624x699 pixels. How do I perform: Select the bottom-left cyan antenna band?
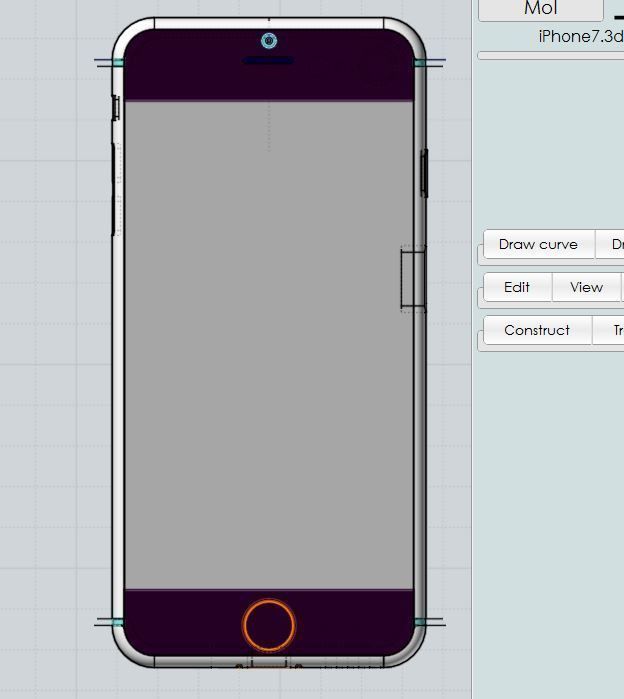[118, 622]
